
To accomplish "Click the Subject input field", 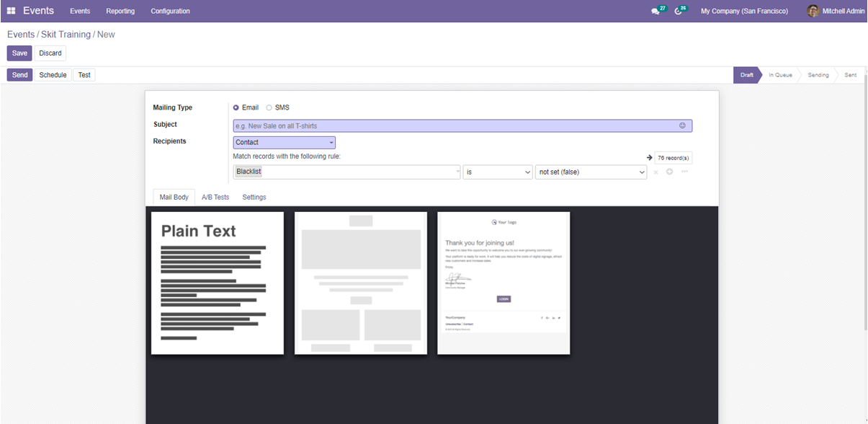I will [454, 125].
